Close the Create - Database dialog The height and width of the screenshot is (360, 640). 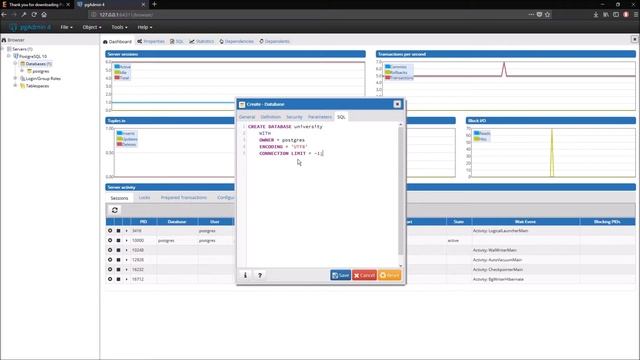pyautogui.click(x=397, y=104)
